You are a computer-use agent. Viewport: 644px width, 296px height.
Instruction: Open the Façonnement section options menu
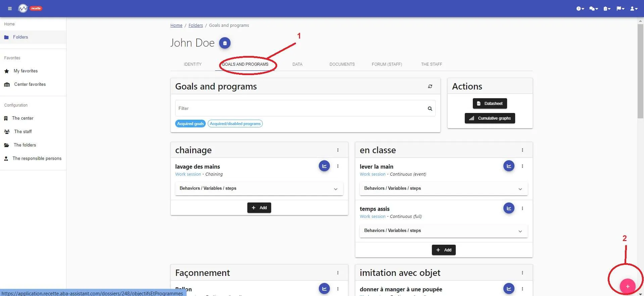click(338, 273)
